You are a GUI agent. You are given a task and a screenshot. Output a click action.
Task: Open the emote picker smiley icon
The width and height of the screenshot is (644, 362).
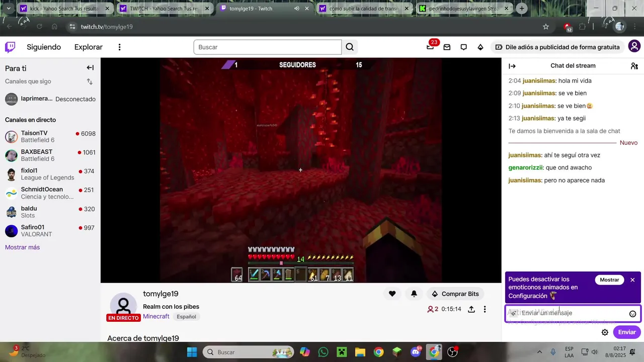(x=633, y=314)
